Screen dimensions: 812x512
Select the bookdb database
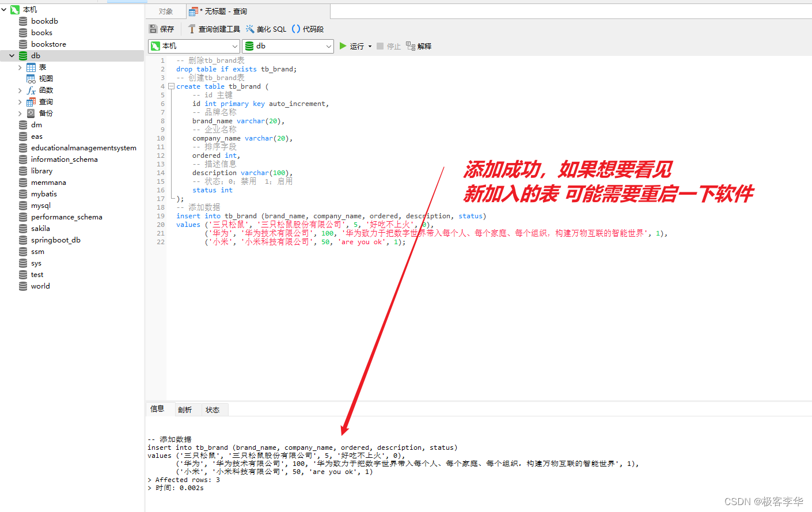click(x=44, y=21)
